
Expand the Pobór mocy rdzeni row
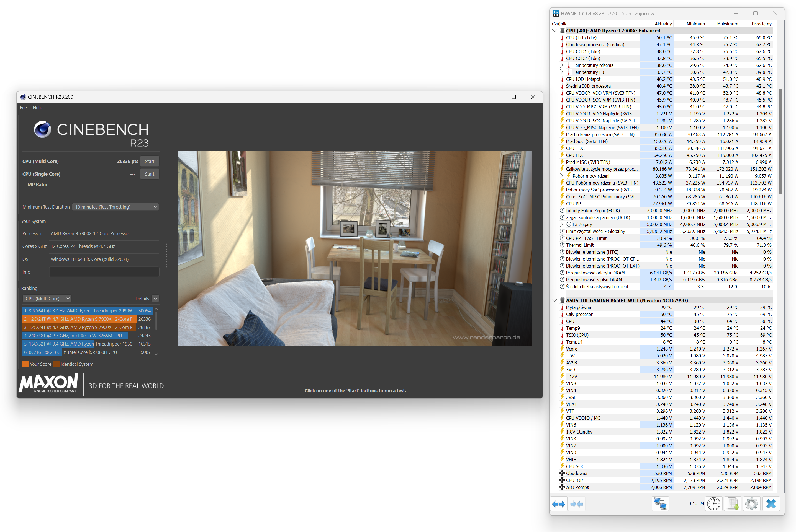click(x=561, y=176)
